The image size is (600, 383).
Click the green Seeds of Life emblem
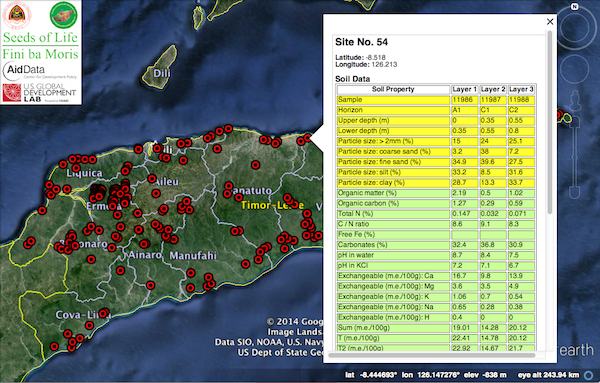(x=64, y=15)
